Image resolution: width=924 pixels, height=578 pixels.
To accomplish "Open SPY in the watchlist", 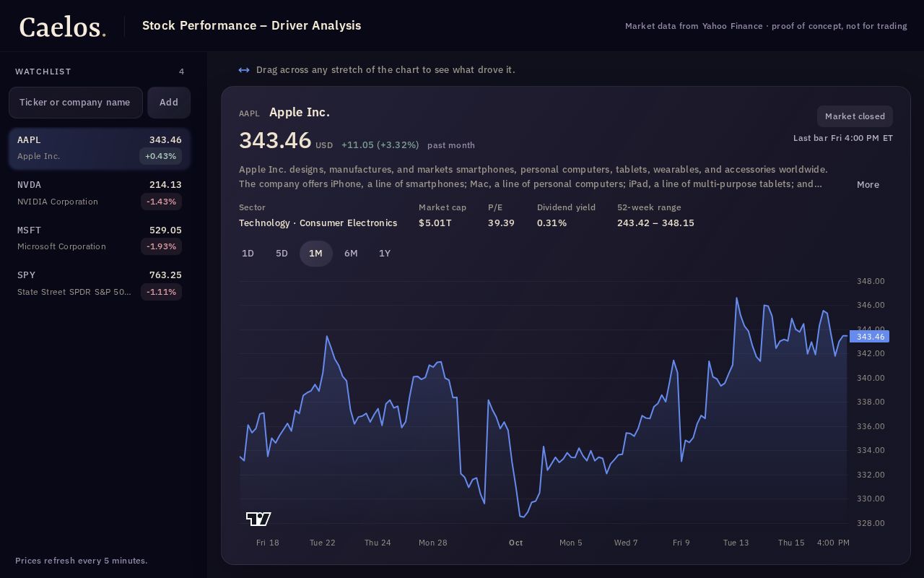I will click(100, 283).
